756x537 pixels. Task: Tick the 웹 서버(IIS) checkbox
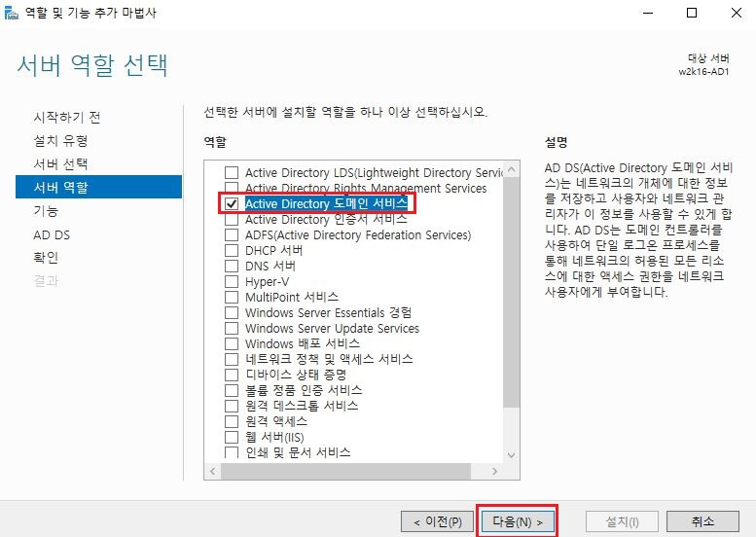(x=232, y=437)
